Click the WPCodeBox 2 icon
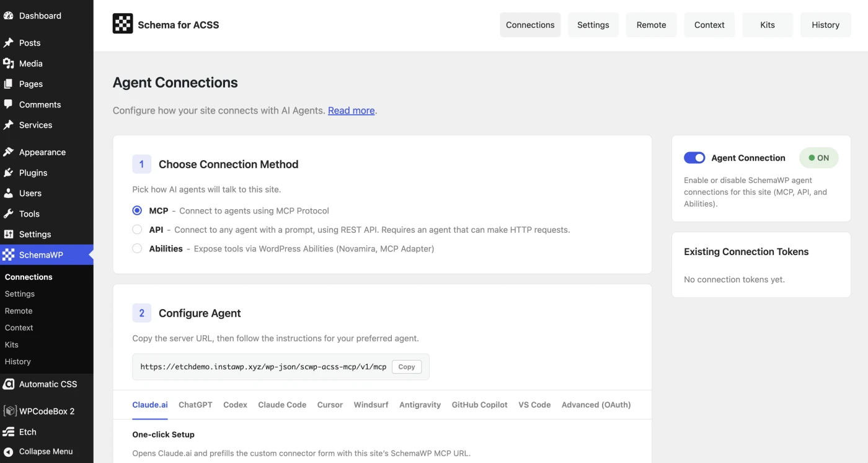The height and width of the screenshot is (463, 868). 9,411
